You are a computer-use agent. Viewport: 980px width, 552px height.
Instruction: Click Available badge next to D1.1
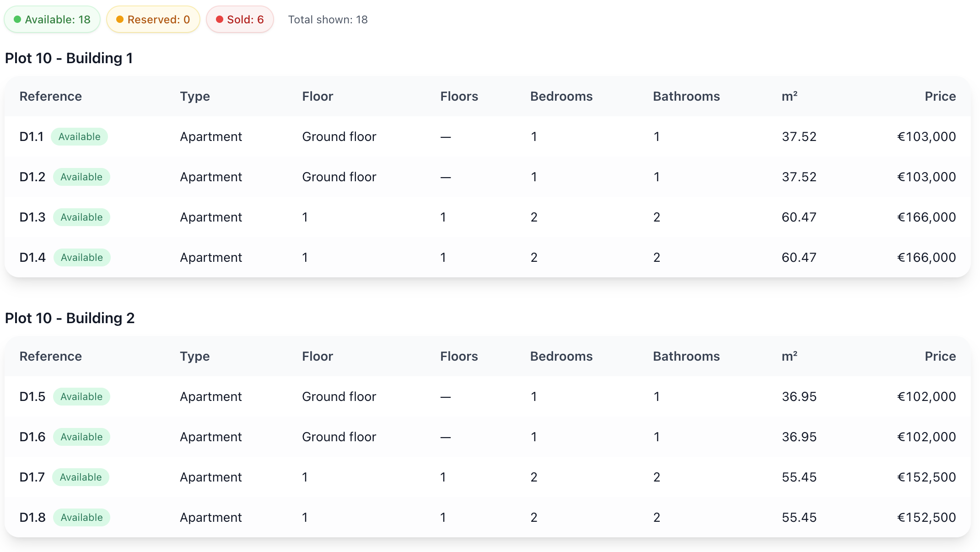tap(79, 137)
